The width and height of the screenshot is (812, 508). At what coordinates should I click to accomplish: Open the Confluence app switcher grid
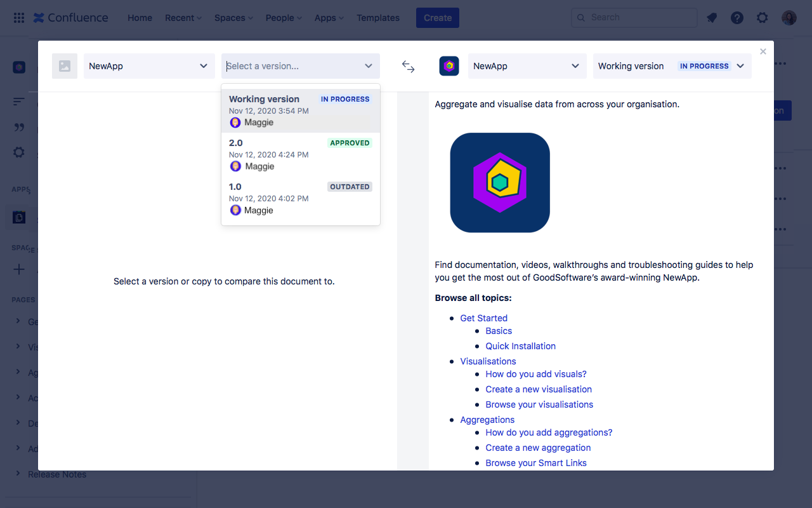click(19, 18)
